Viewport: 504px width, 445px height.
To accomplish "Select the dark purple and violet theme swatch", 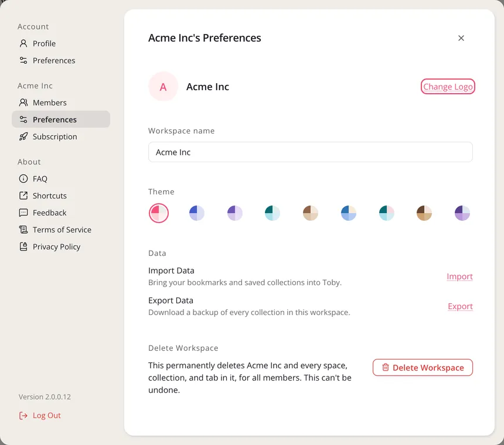I will tap(462, 213).
